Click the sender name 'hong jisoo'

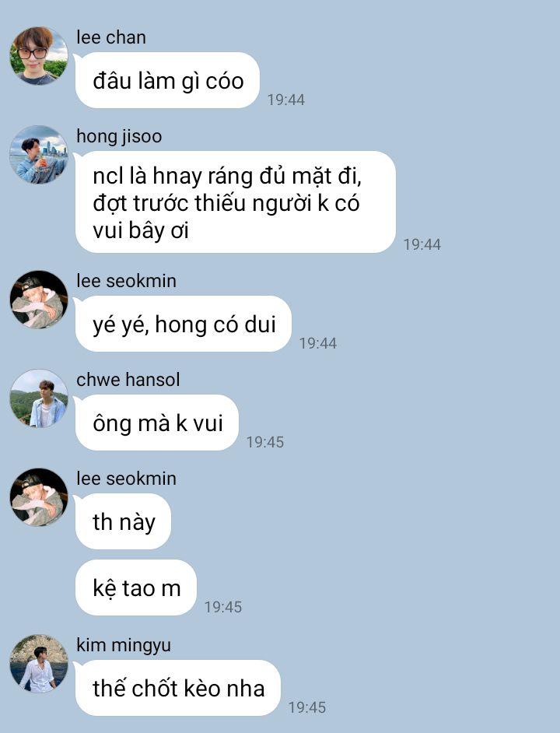pyautogui.click(x=119, y=136)
